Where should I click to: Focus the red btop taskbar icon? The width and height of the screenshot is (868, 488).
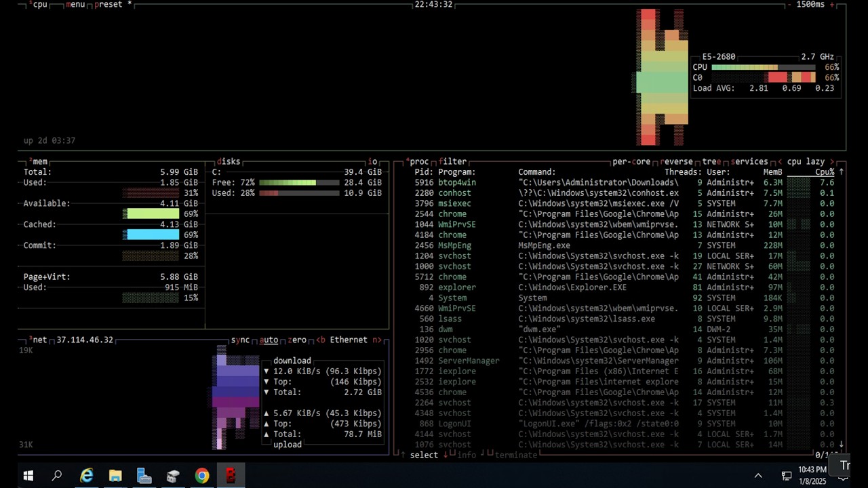point(231,476)
